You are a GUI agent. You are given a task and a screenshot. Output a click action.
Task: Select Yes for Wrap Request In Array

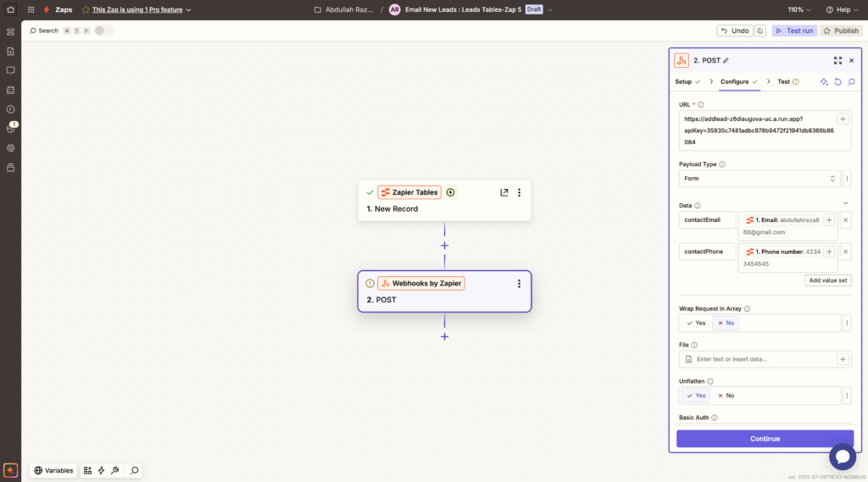click(x=696, y=323)
